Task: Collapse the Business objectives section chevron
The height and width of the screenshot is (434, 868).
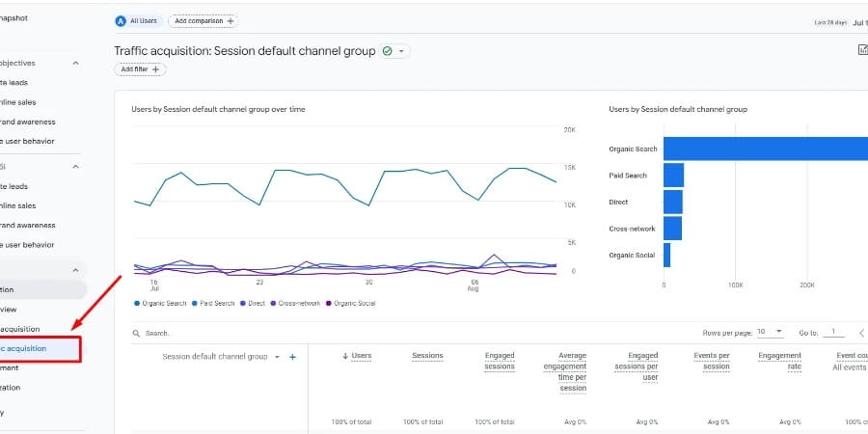Action: [76, 63]
